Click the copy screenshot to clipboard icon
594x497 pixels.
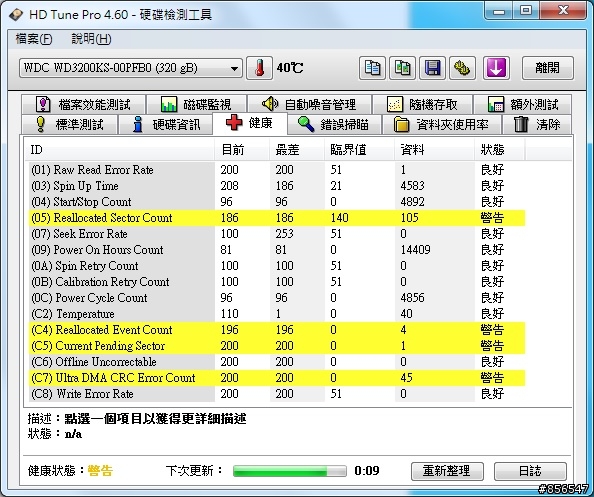[x=402, y=68]
